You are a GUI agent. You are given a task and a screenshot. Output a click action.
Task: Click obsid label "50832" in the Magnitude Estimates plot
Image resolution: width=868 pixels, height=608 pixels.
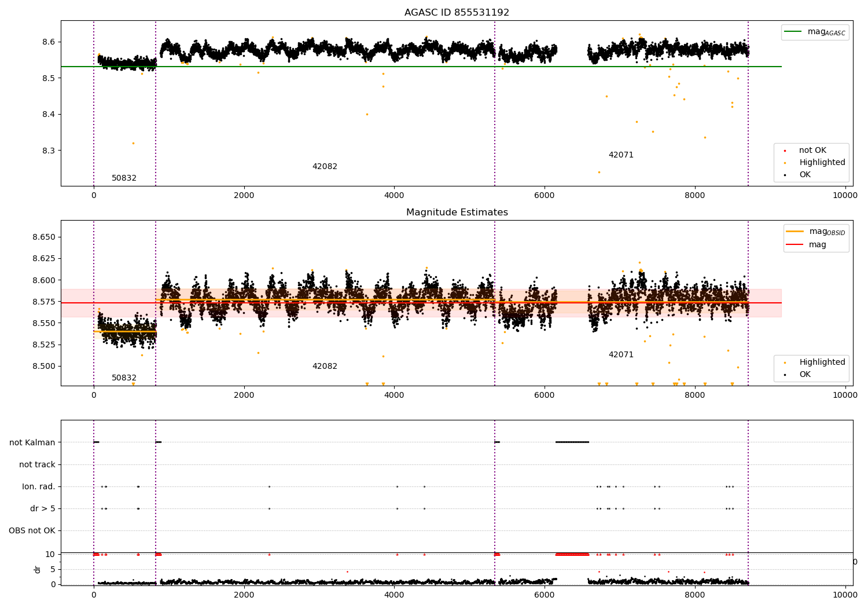(x=124, y=378)
